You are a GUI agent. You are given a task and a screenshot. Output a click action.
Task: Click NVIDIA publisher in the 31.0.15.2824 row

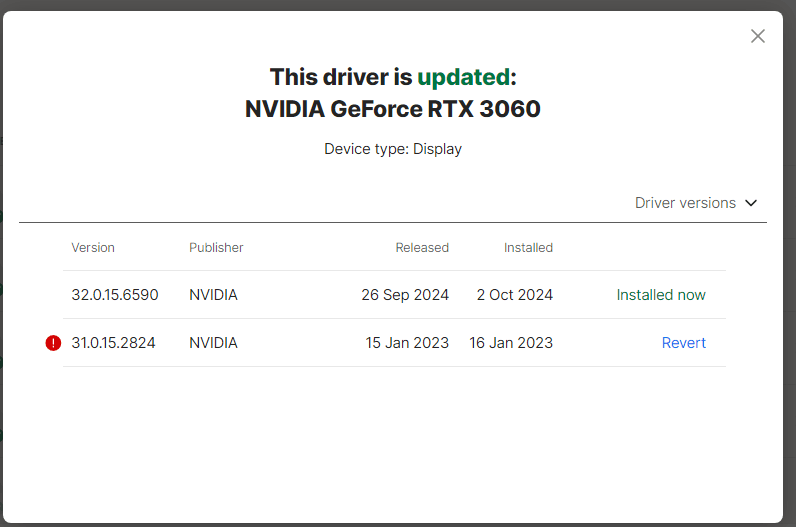point(213,343)
